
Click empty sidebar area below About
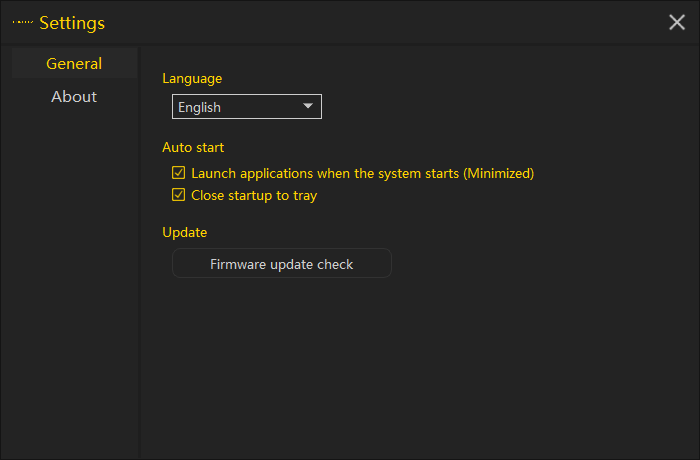(x=74, y=280)
